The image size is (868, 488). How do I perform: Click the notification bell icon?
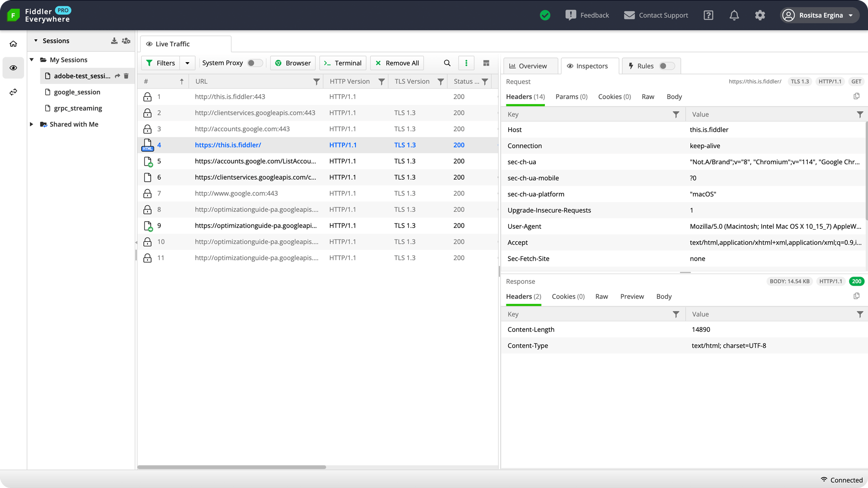(734, 15)
